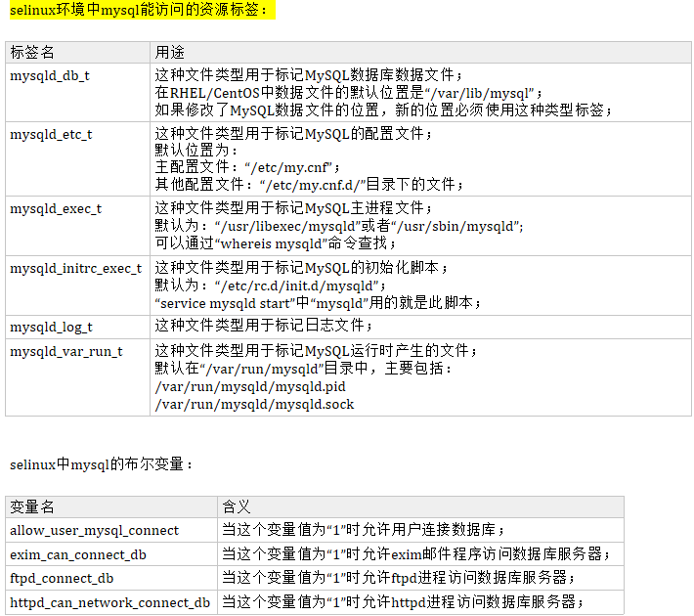The width and height of the screenshot is (694, 616).
Task: Click the line with '/usr/libexec/mysqld' path
Action: coord(339,226)
